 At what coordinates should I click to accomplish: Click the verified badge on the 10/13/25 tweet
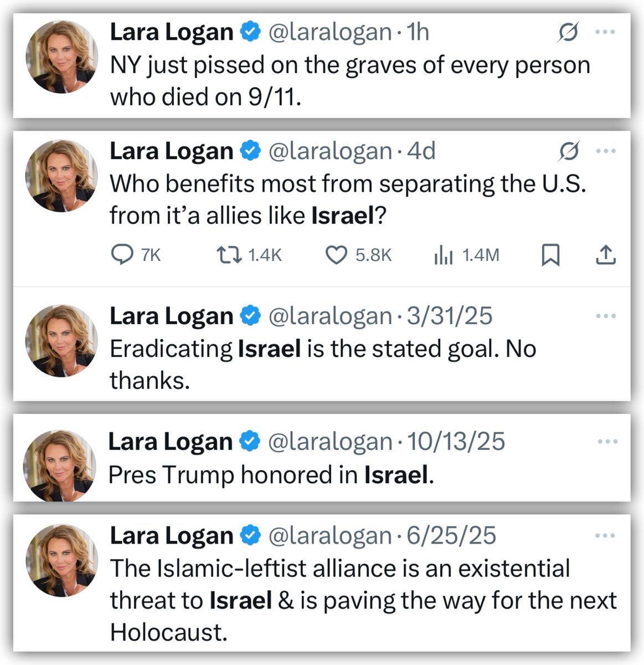pyautogui.click(x=250, y=442)
